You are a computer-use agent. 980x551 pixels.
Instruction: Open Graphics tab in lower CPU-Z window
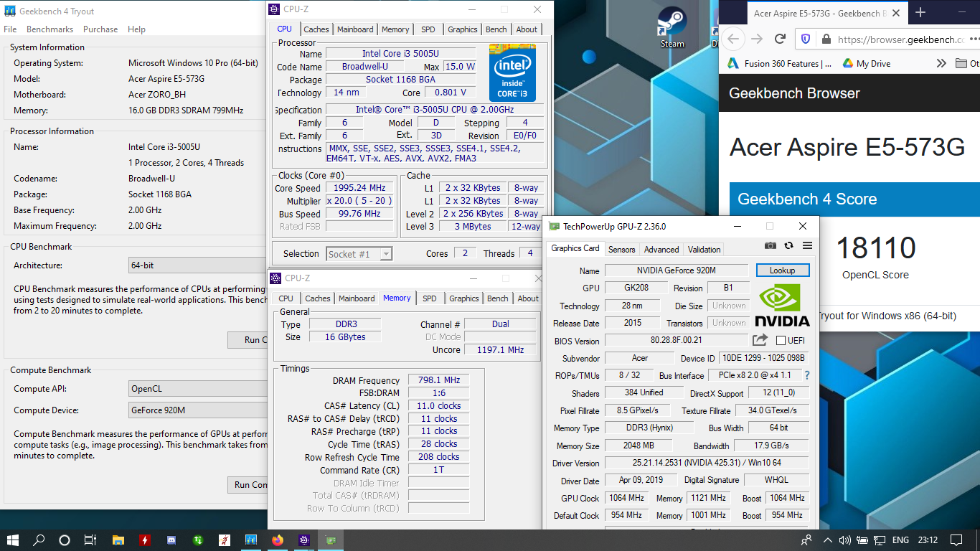(x=464, y=298)
